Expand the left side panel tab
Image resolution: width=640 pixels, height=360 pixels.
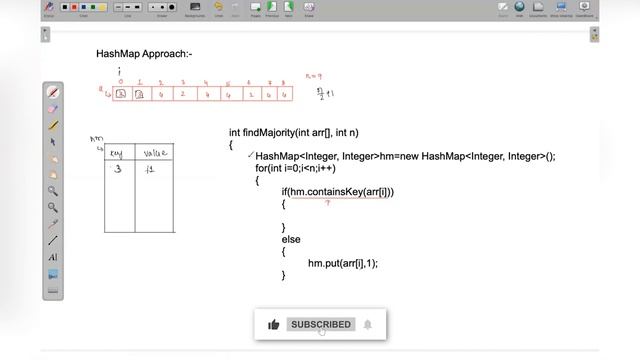(45, 34)
